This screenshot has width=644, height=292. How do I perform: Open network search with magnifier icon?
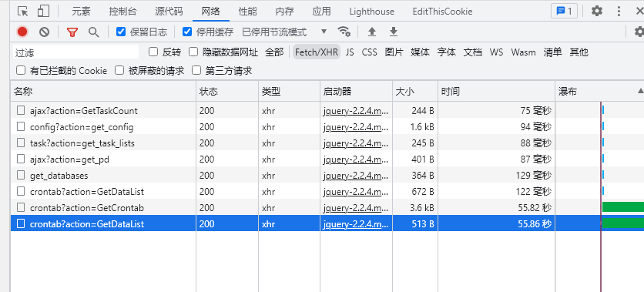94,32
